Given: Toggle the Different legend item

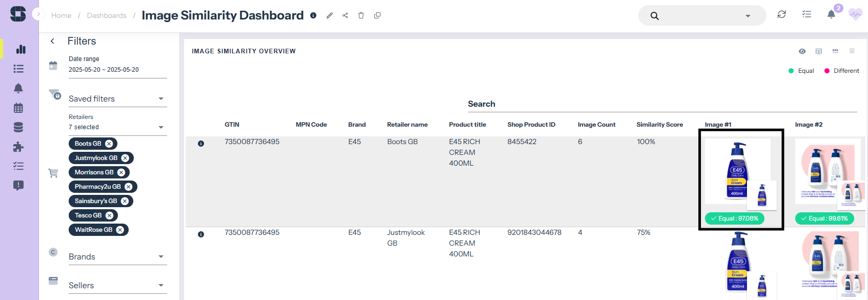Looking at the screenshot, I should point(841,71).
